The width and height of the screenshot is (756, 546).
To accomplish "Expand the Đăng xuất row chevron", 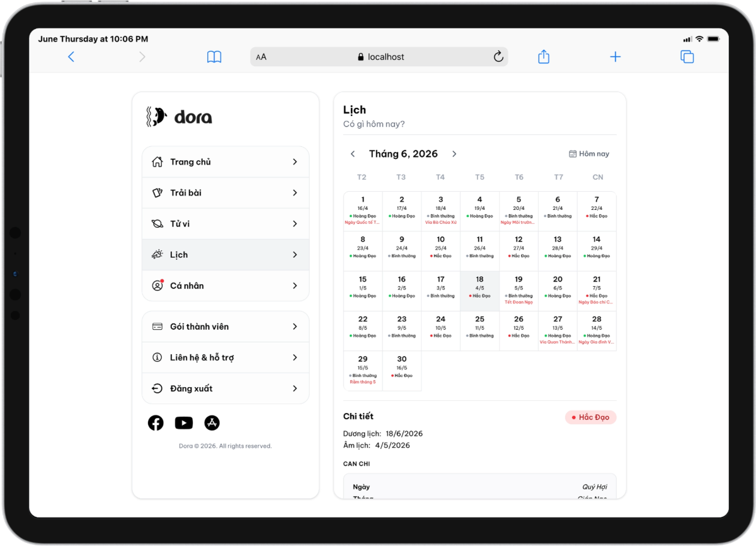I will [295, 388].
